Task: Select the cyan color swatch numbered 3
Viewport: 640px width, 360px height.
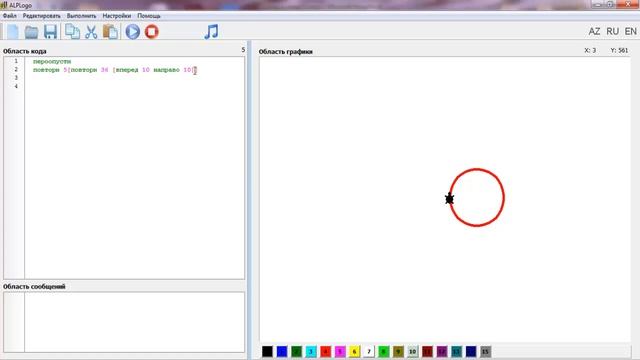Action: pos(311,351)
